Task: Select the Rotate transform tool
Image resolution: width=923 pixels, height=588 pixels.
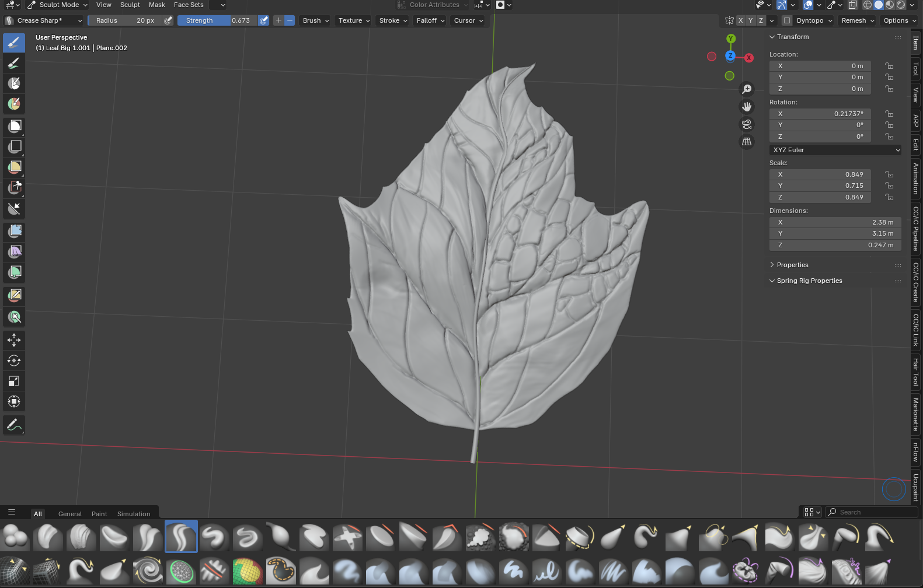Action: [x=14, y=360]
